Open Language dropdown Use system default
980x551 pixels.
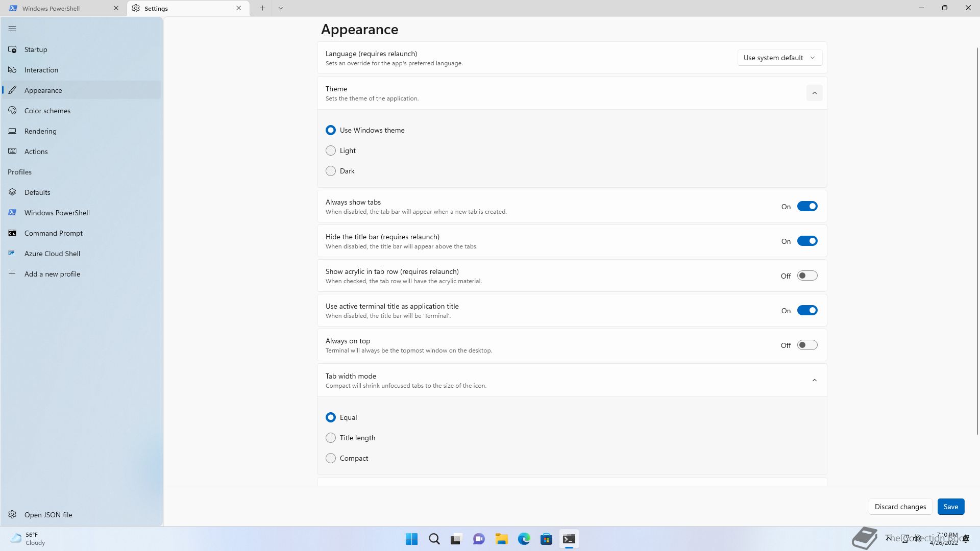point(779,58)
